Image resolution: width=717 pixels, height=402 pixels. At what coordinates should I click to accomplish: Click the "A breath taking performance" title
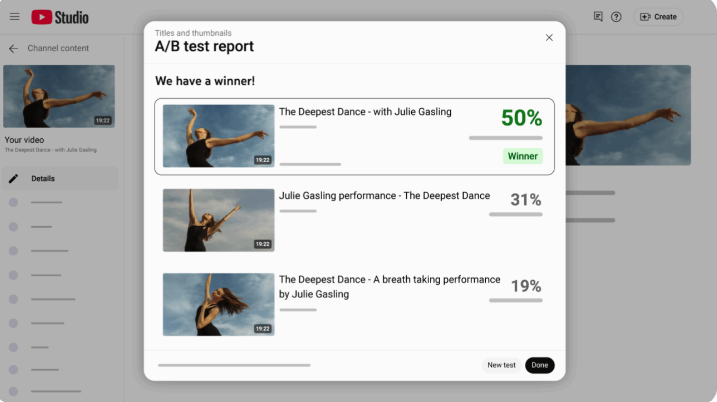[389, 287]
